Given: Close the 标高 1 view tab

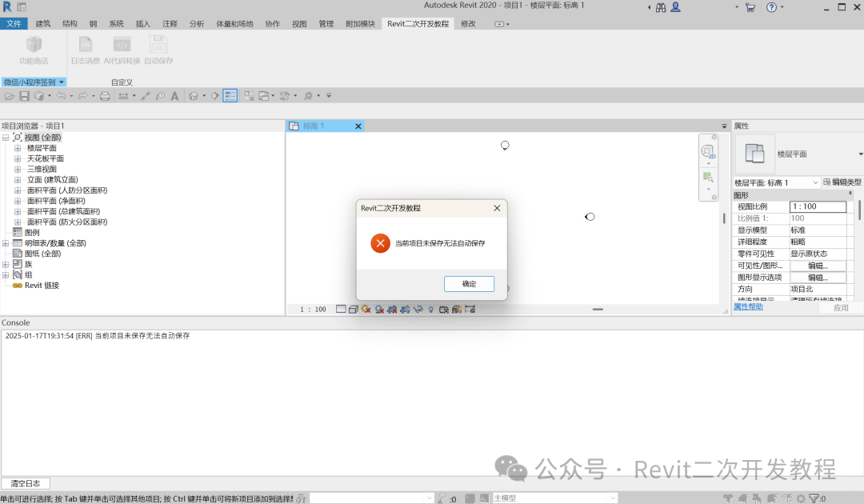Looking at the screenshot, I should coord(358,126).
